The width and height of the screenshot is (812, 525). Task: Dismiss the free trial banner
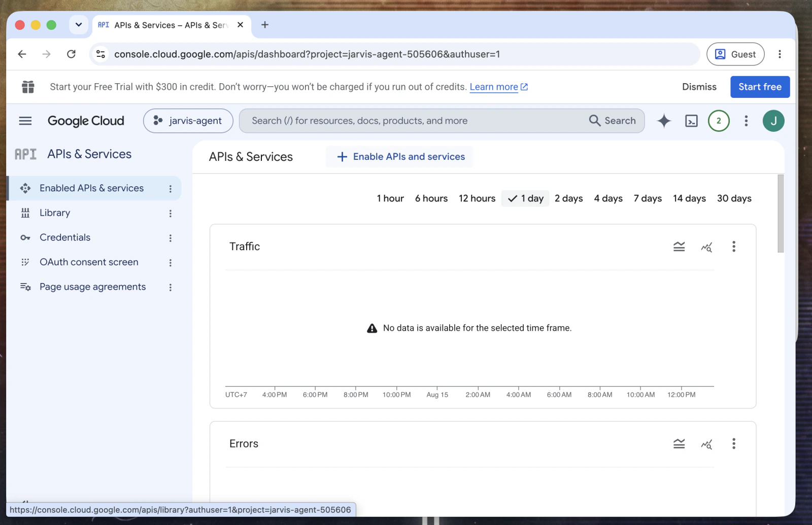point(699,87)
